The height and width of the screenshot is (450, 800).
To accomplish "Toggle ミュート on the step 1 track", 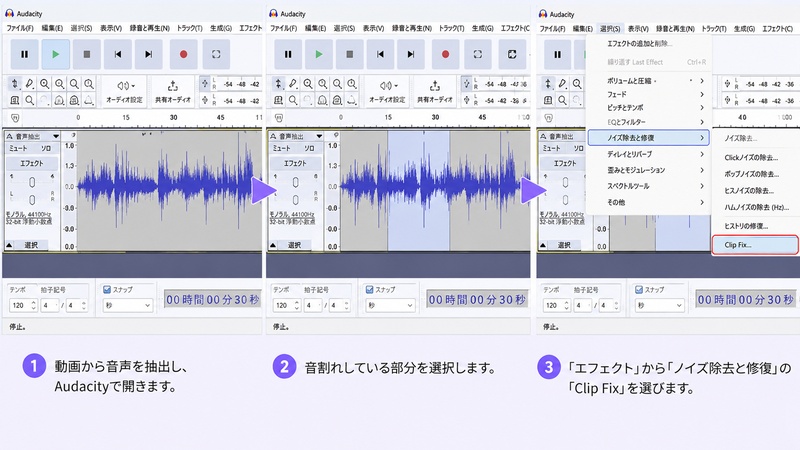I will [x=18, y=148].
